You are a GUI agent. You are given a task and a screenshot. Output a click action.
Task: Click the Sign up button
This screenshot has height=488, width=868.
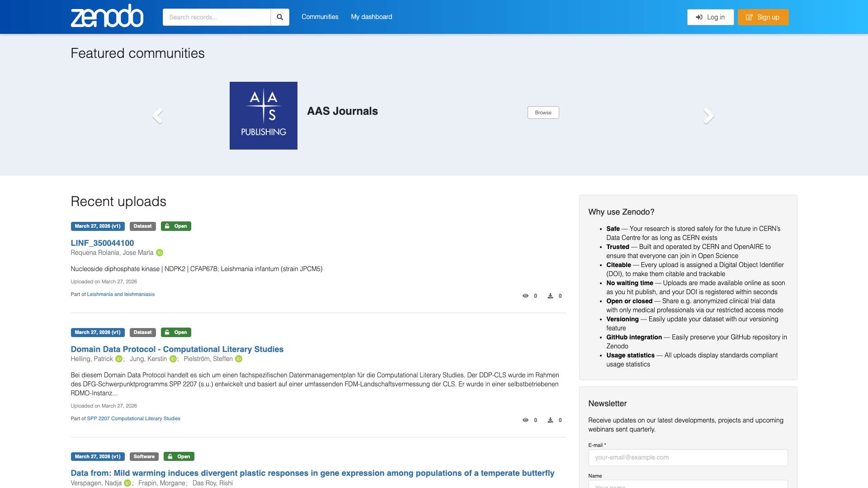pyautogui.click(x=763, y=17)
